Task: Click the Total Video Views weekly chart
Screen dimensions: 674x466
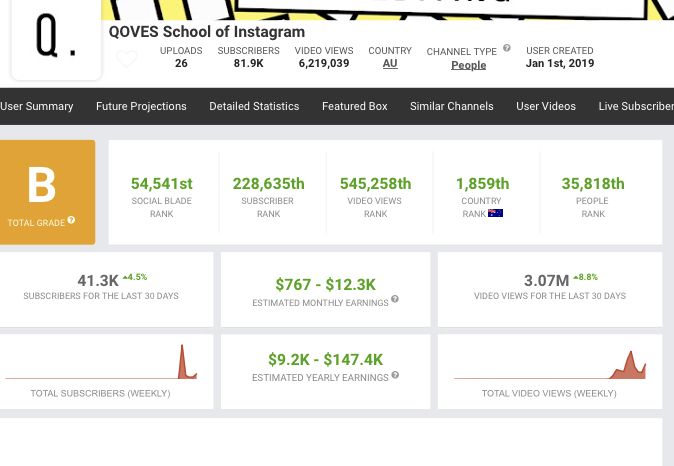Action: point(550,365)
